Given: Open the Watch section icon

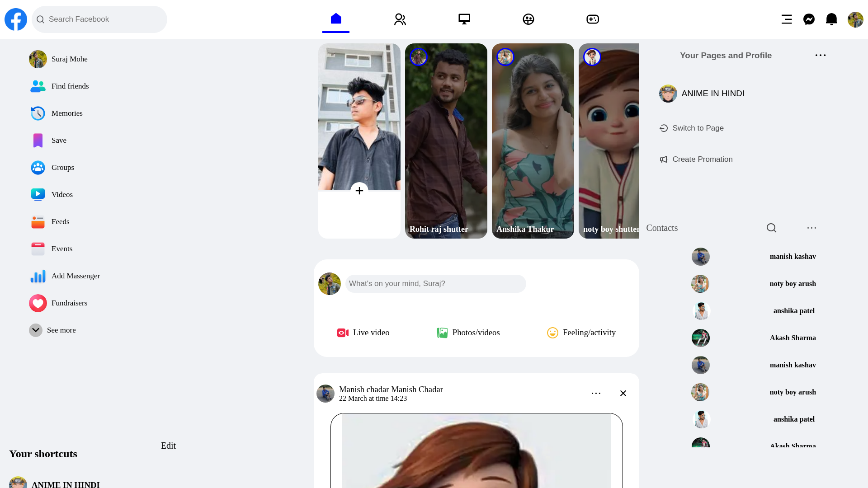Looking at the screenshot, I should click(464, 19).
